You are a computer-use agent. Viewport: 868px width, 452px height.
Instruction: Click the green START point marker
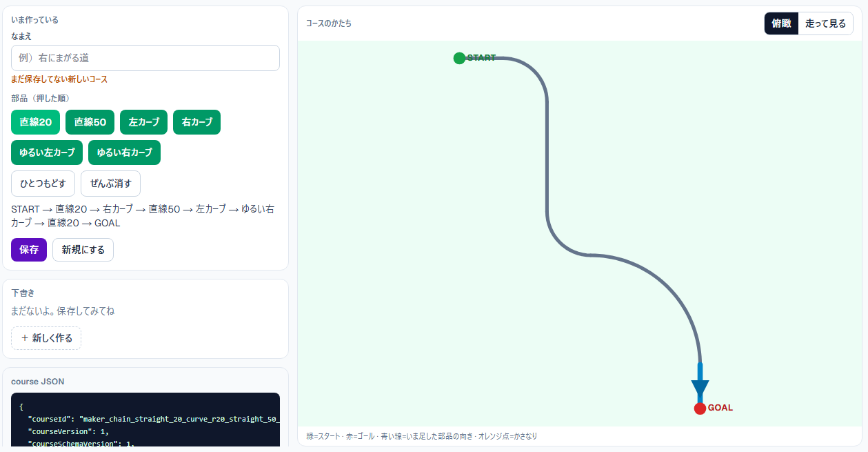click(x=459, y=58)
